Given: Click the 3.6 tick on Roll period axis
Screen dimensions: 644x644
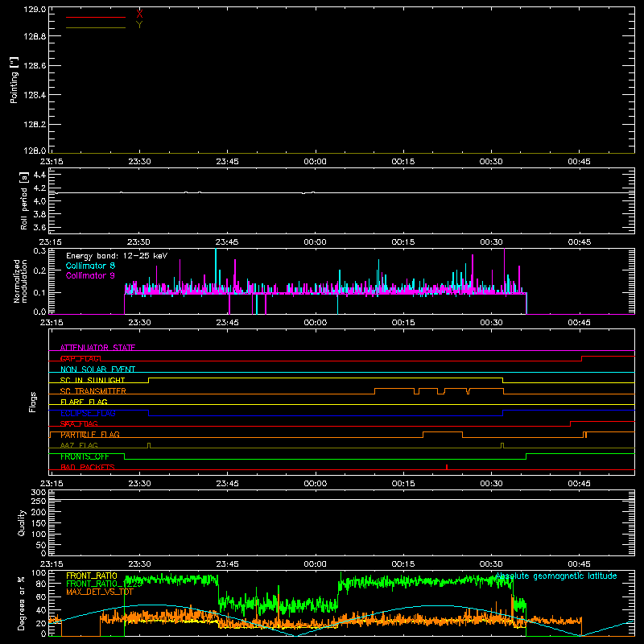Looking at the screenshot, I should tap(39, 227).
